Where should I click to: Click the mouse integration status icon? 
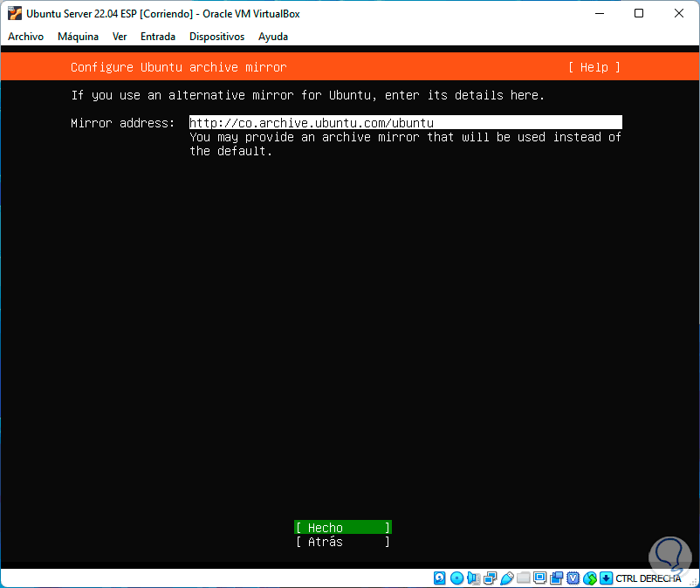590,578
